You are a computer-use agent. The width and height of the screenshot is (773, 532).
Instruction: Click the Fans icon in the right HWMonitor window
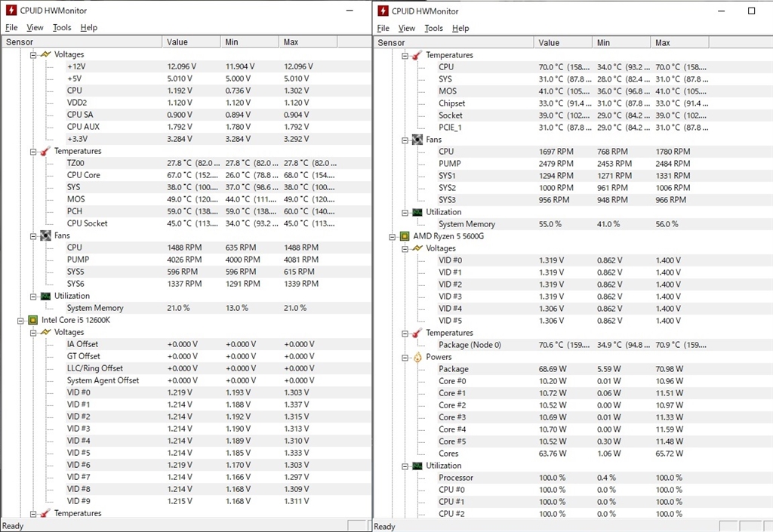417,140
